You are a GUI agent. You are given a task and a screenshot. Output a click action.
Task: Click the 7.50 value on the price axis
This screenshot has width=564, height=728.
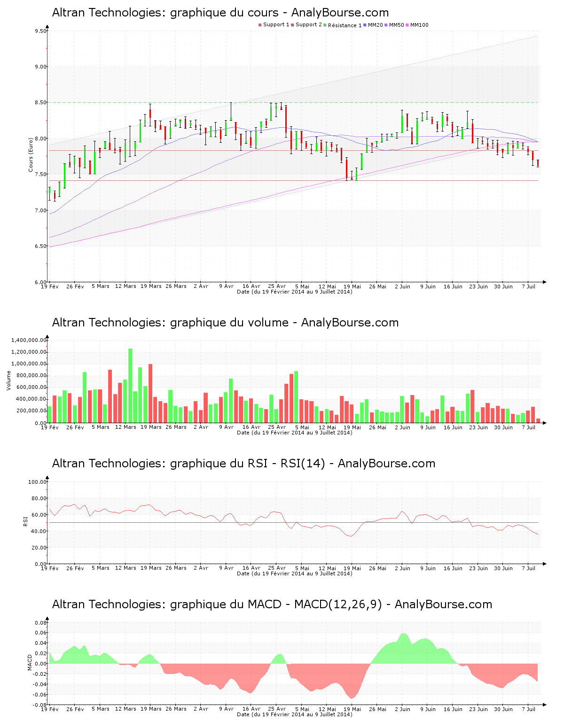point(41,174)
